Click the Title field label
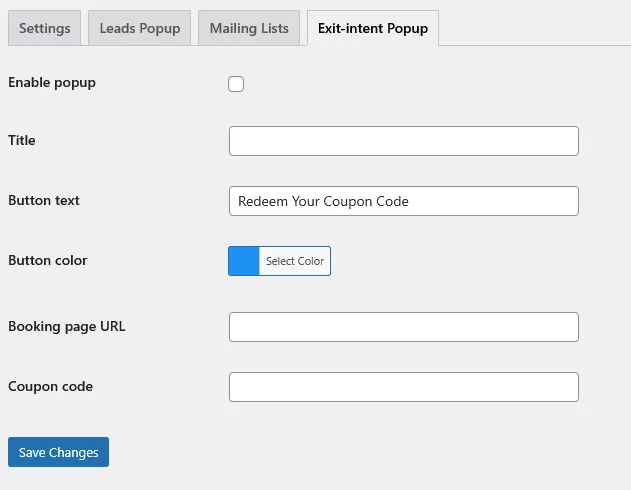Image resolution: width=631 pixels, height=490 pixels. click(x=22, y=141)
